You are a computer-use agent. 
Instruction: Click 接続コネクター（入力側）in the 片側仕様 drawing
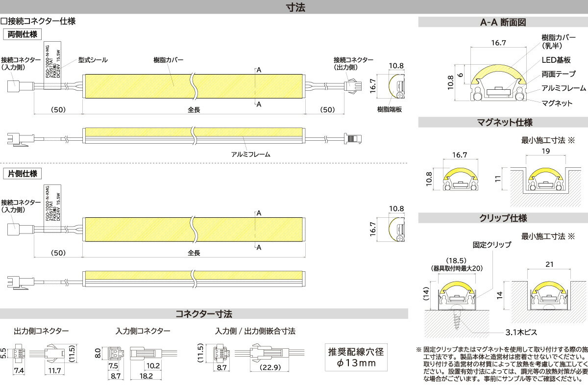tap(21, 206)
